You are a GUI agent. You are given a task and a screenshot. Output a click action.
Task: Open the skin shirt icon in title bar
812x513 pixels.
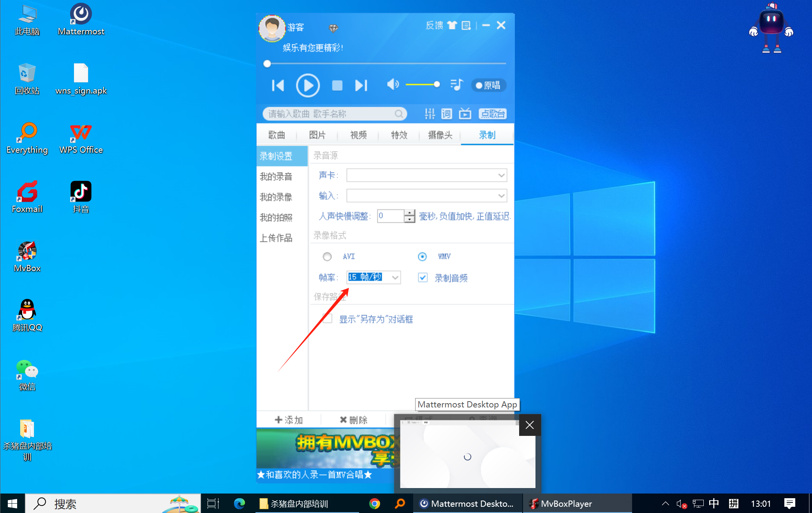pyautogui.click(x=452, y=25)
